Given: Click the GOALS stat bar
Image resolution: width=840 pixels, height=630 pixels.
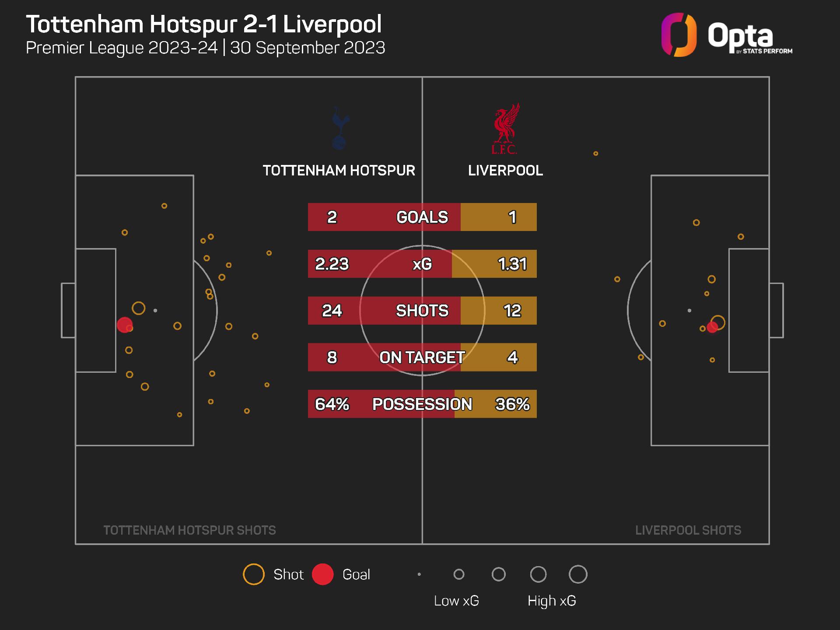Looking at the screenshot, I should pyautogui.click(x=422, y=217).
